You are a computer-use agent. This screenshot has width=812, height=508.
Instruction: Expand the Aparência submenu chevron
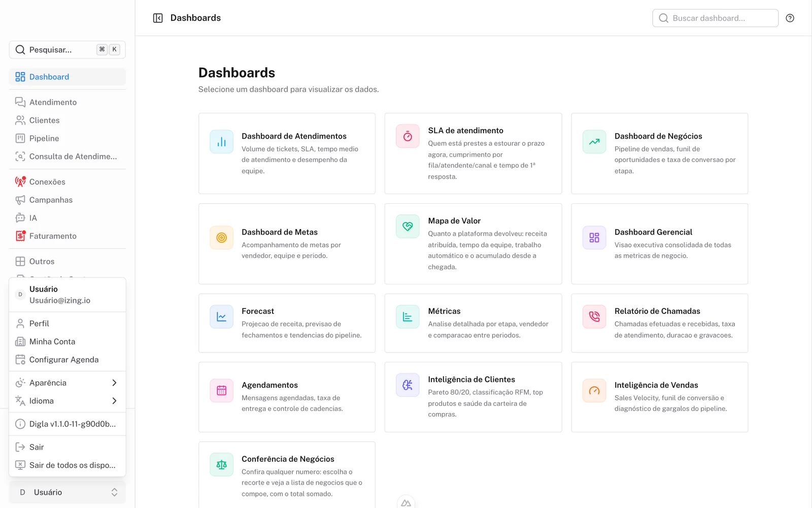[x=114, y=383]
